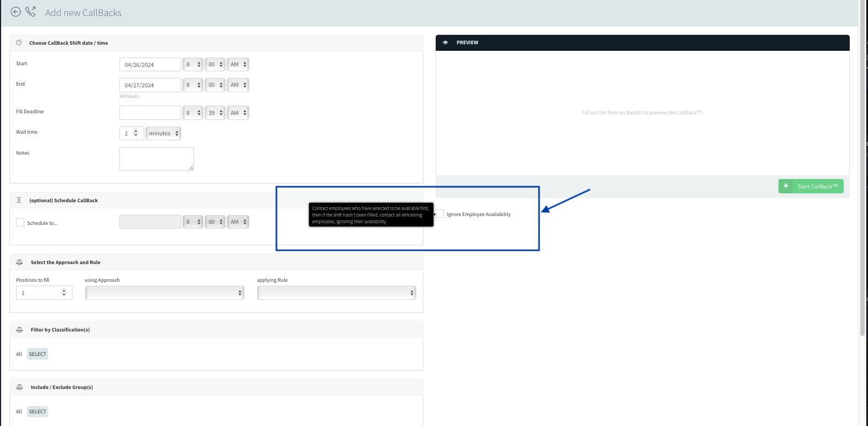Open the Fill Deadline AM/PM dropdown

238,113
